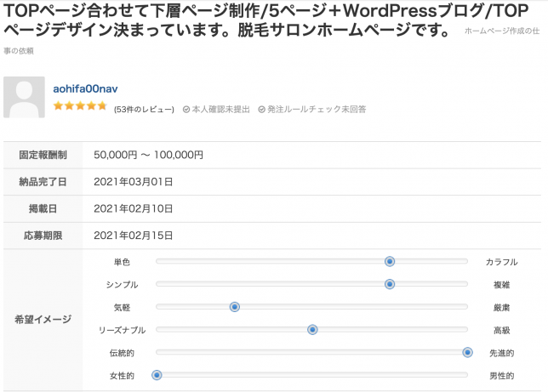Viewport: 548px width, 392px height.
Task: Click the 固定報酬制 row label
Action: (x=43, y=155)
